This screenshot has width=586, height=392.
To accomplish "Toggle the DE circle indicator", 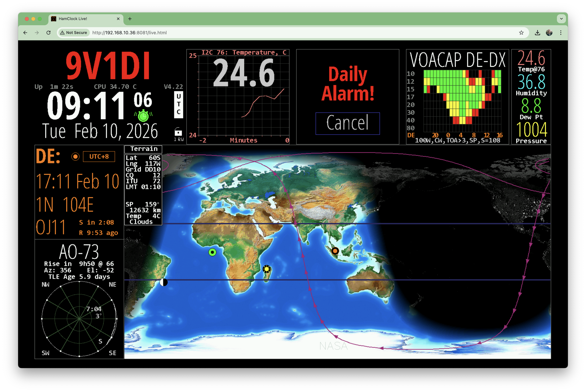I will pyautogui.click(x=75, y=157).
